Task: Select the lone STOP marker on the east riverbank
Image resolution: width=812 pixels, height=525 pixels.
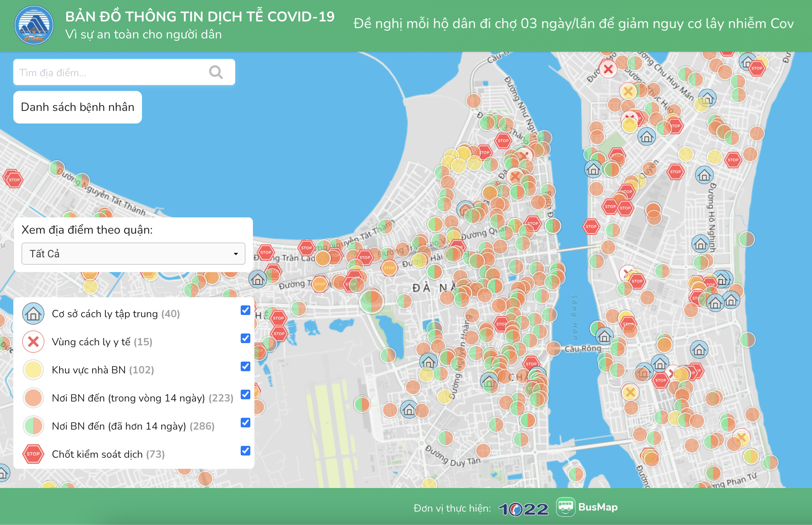Action: (x=591, y=226)
